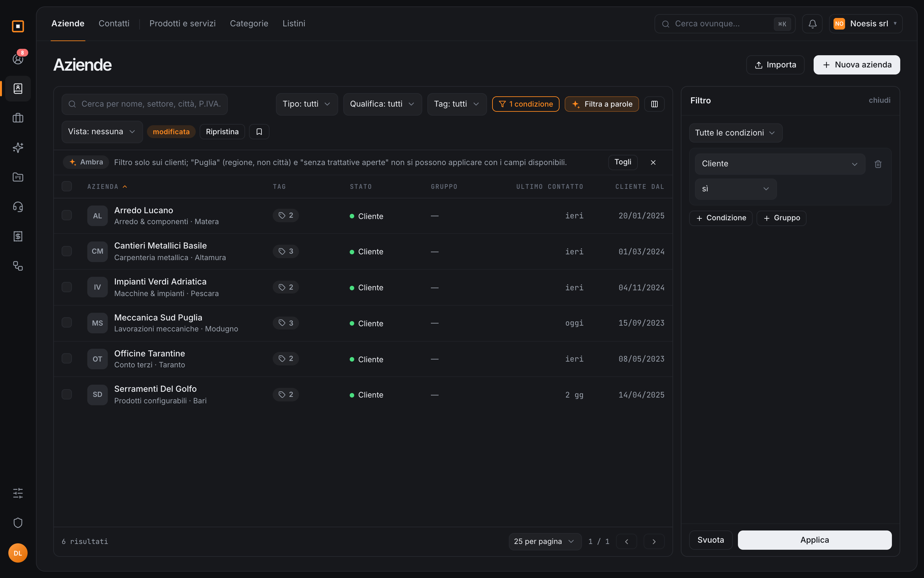
Task: Open the sliders settings sidebar icon
Action: [x=18, y=493]
